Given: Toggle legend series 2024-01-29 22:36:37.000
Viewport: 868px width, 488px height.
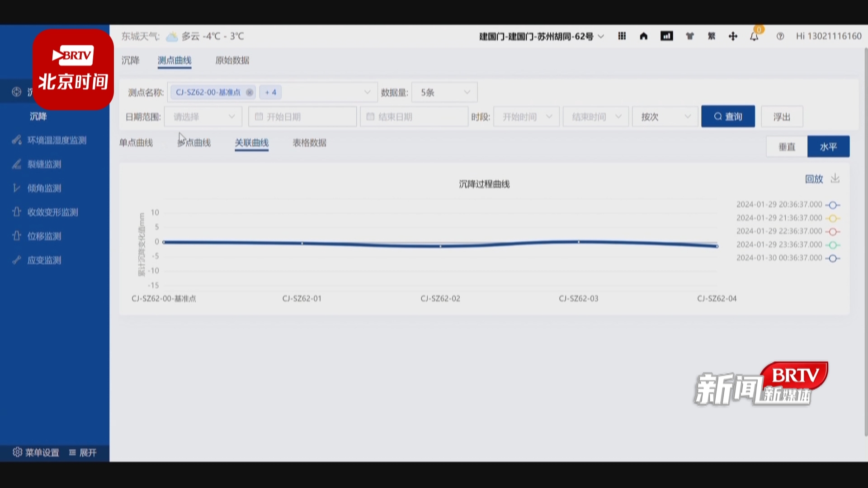Looking at the screenshot, I should click(788, 231).
